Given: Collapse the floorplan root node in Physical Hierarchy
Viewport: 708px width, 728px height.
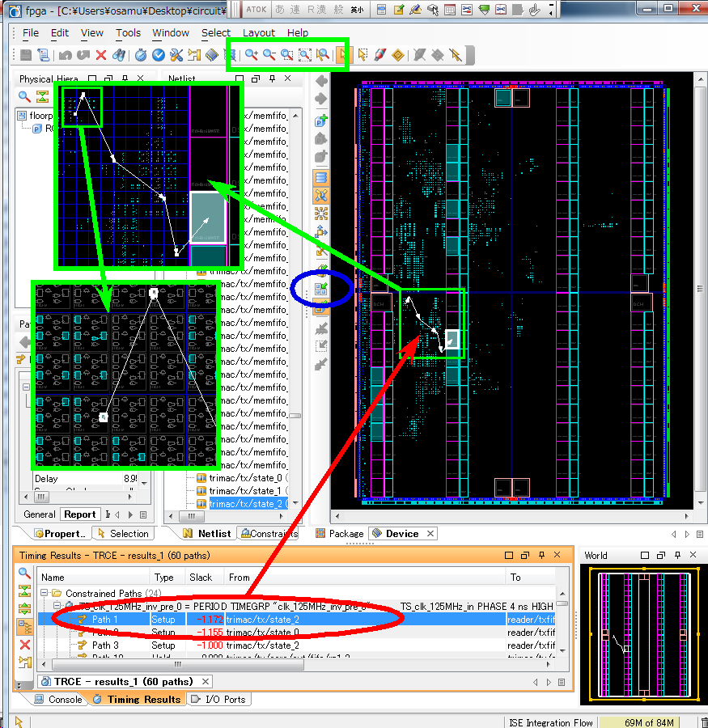Looking at the screenshot, I should (x=22, y=116).
